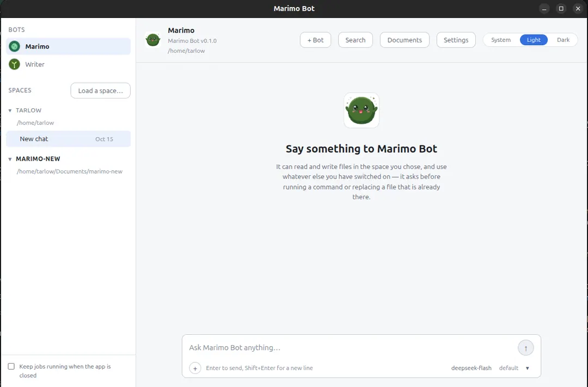Switch theme to Dark
This screenshot has width=588, height=387.
pyautogui.click(x=563, y=40)
